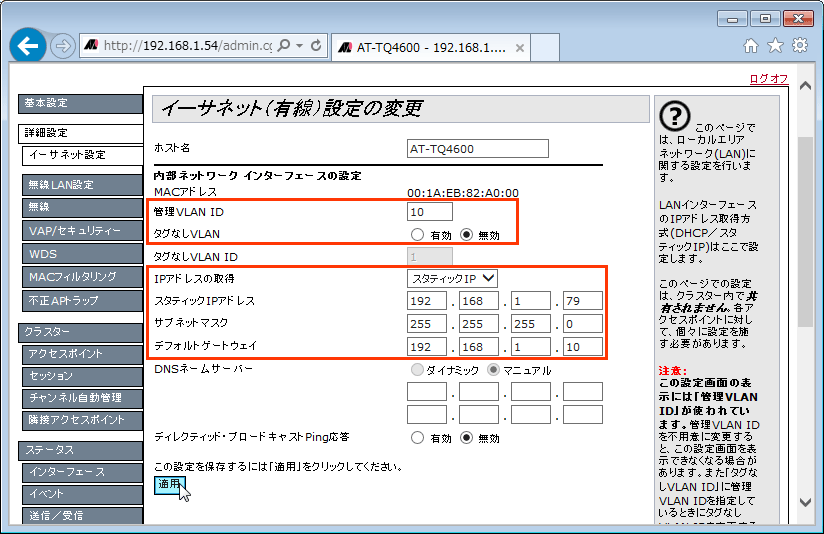Select DNS マニュアル radio button
The width and height of the screenshot is (824, 534).
493,370
